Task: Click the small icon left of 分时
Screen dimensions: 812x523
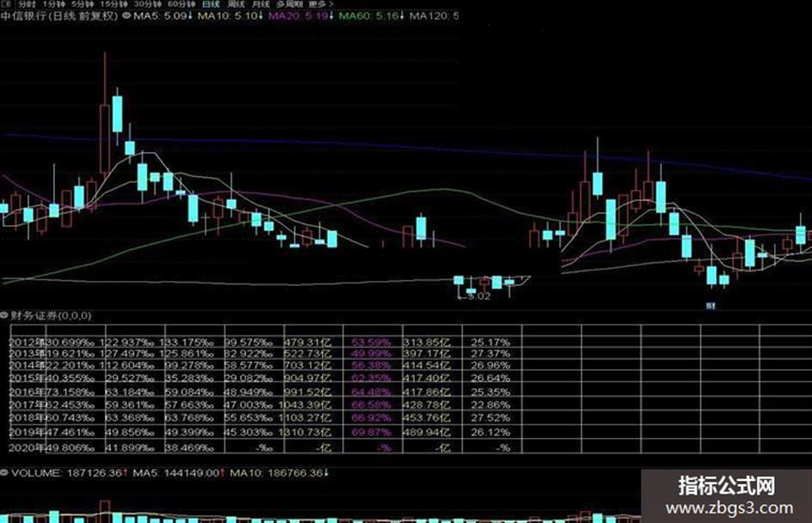Action: (7, 4)
